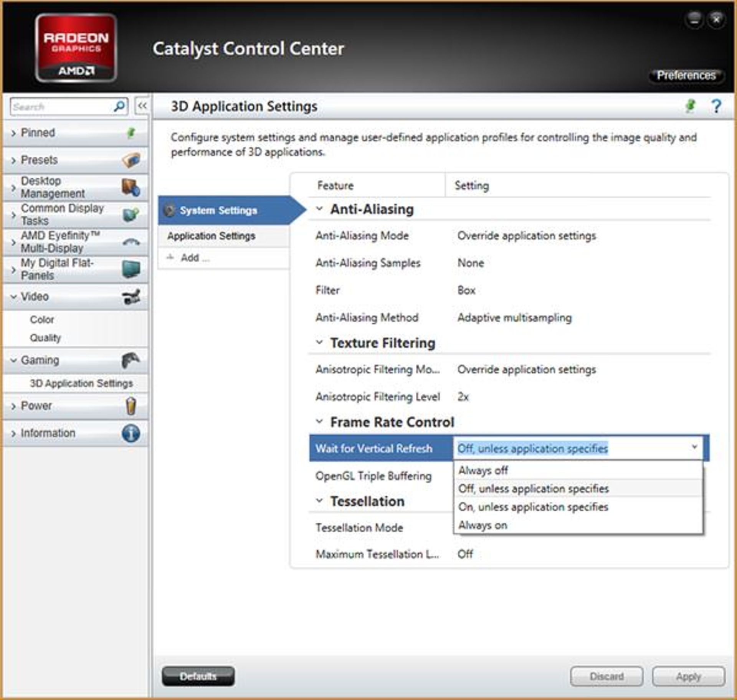
Task: Click the Gaming controller icon
Action: pyautogui.click(x=131, y=360)
